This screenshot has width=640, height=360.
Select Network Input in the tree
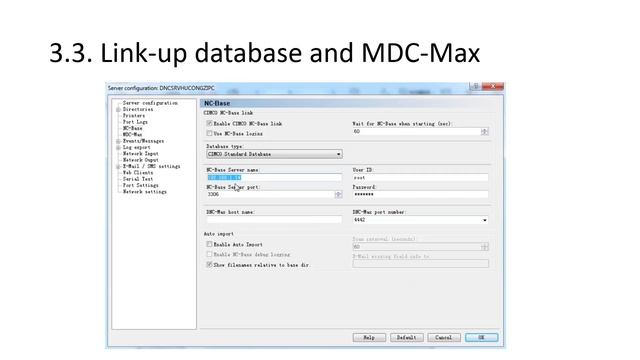tap(140, 153)
